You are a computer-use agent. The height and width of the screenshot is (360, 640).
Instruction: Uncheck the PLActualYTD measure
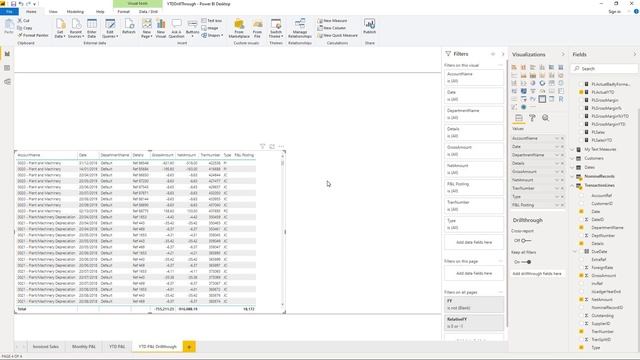[581, 92]
